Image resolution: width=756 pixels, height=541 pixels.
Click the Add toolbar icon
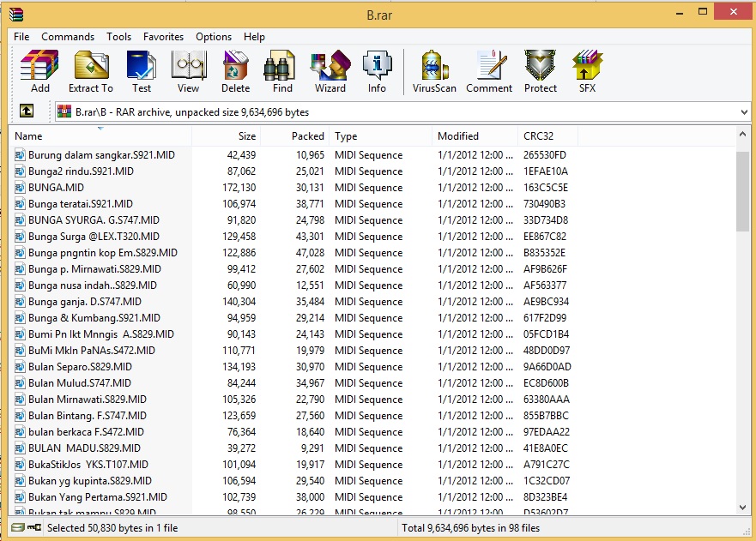[39, 71]
